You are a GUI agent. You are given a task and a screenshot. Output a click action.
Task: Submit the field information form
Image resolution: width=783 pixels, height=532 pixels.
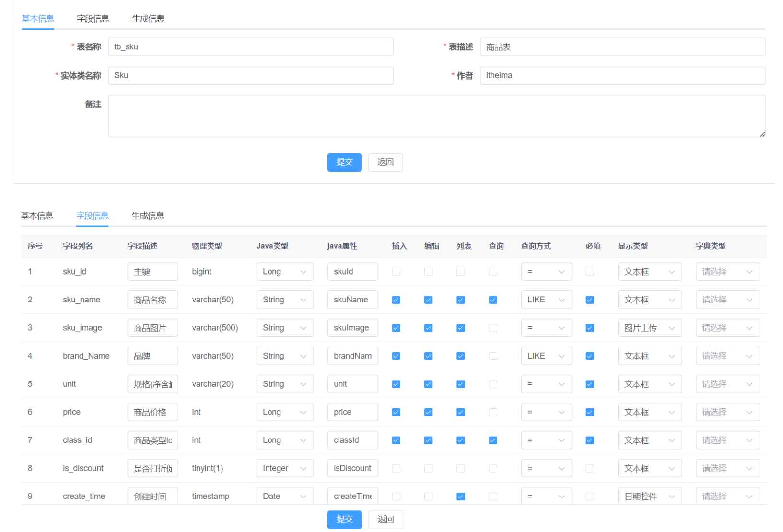click(344, 520)
